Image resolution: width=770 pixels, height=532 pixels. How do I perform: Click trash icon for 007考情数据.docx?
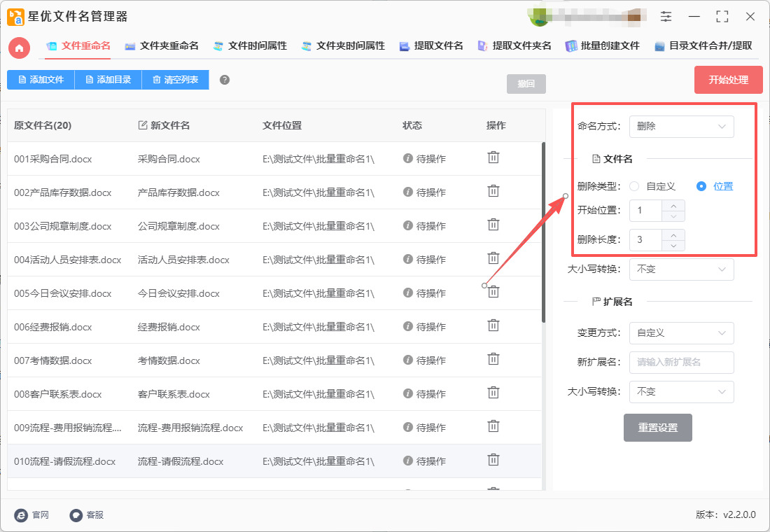[x=493, y=359]
